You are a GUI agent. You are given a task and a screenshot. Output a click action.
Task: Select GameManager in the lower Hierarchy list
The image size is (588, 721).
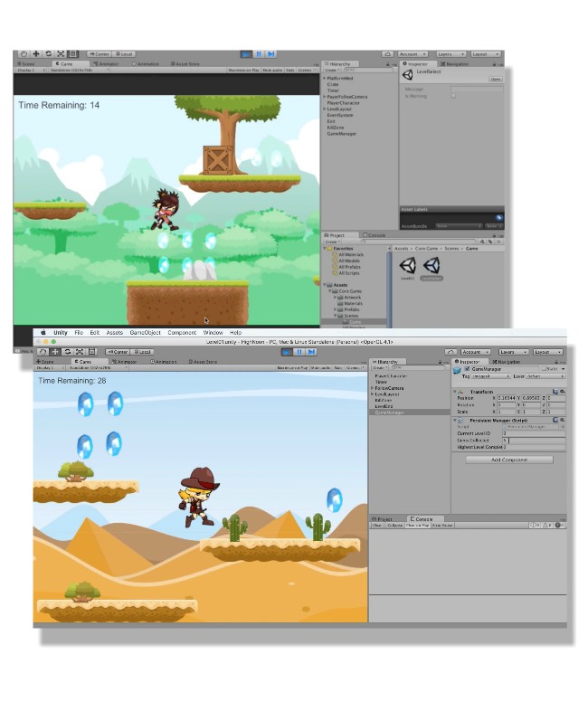[390, 413]
